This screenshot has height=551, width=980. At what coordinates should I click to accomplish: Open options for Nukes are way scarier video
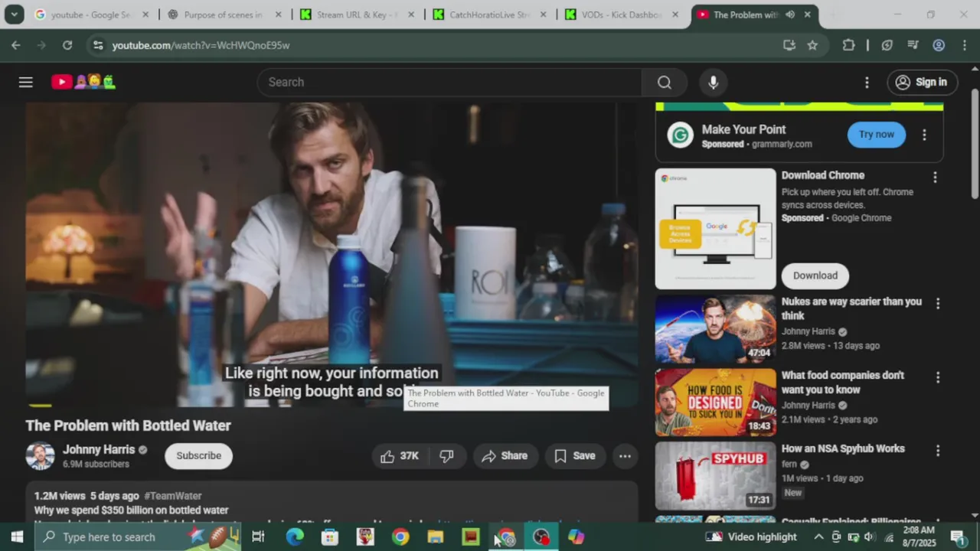point(938,303)
